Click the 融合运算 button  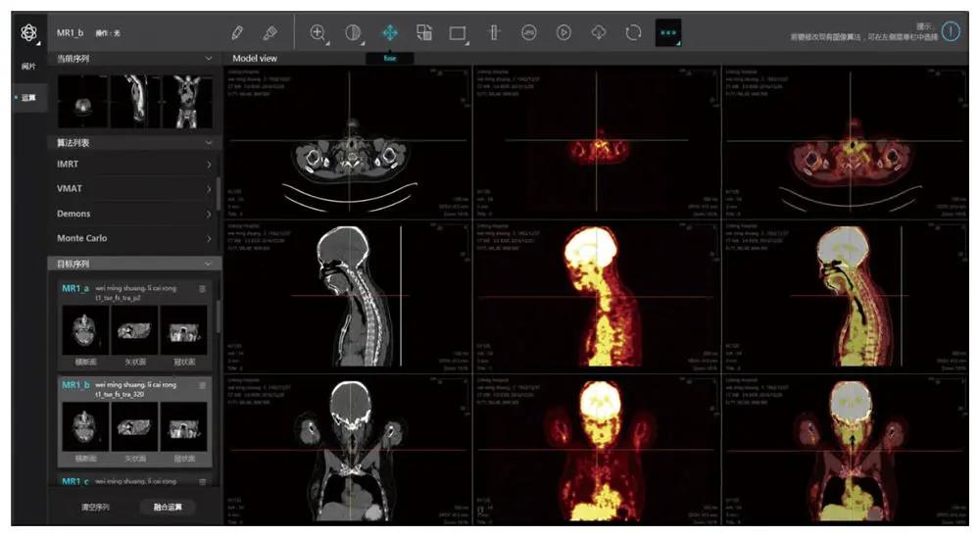pyautogui.click(x=168, y=507)
